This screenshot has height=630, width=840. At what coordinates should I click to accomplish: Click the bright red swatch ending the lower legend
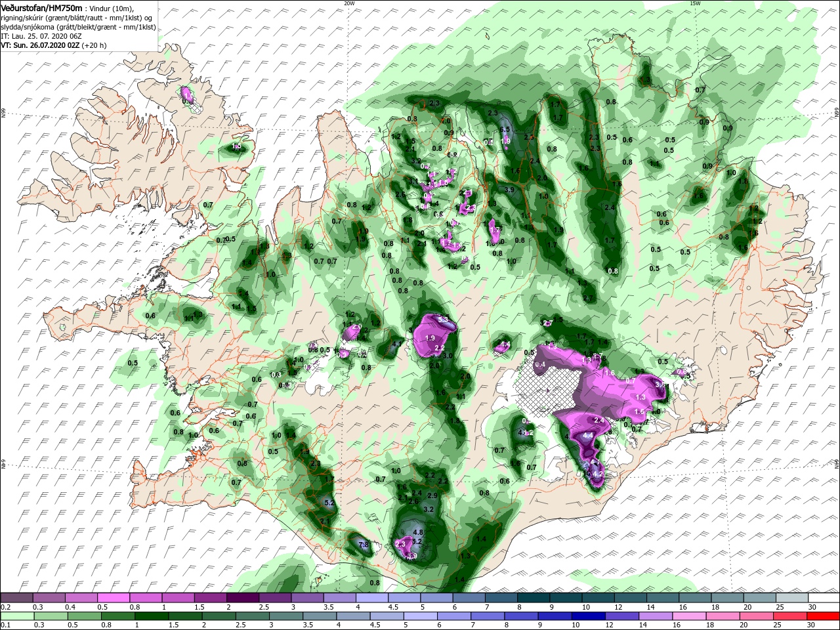(822, 616)
